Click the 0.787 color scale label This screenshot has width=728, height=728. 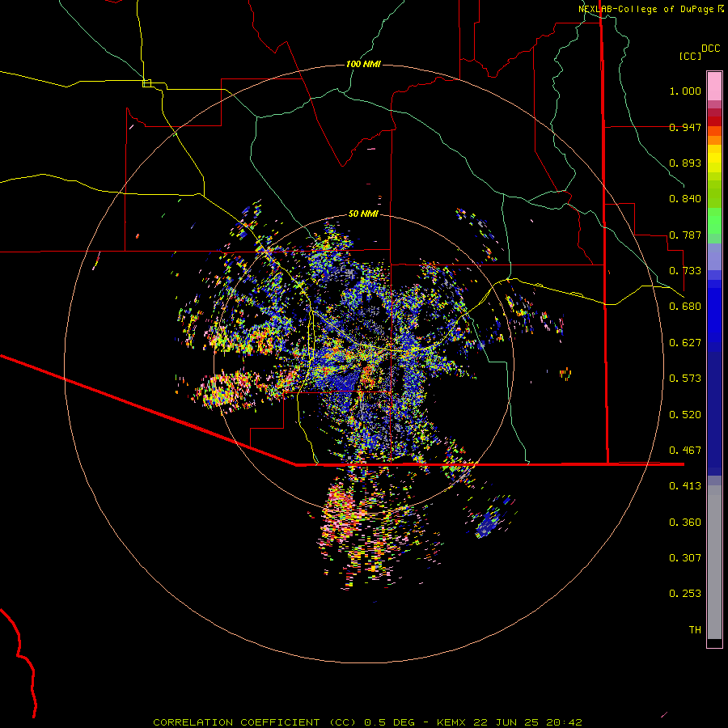click(x=685, y=235)
